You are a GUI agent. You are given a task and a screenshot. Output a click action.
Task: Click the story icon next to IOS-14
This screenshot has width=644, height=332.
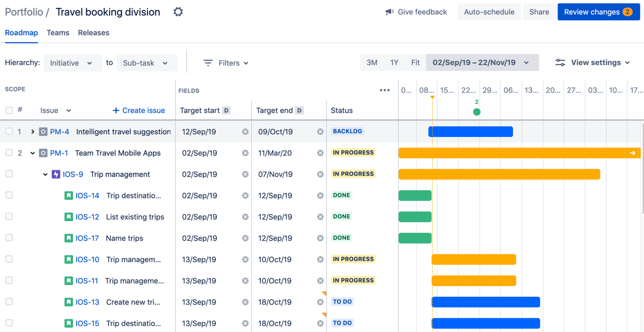click(x=69, y=196)
